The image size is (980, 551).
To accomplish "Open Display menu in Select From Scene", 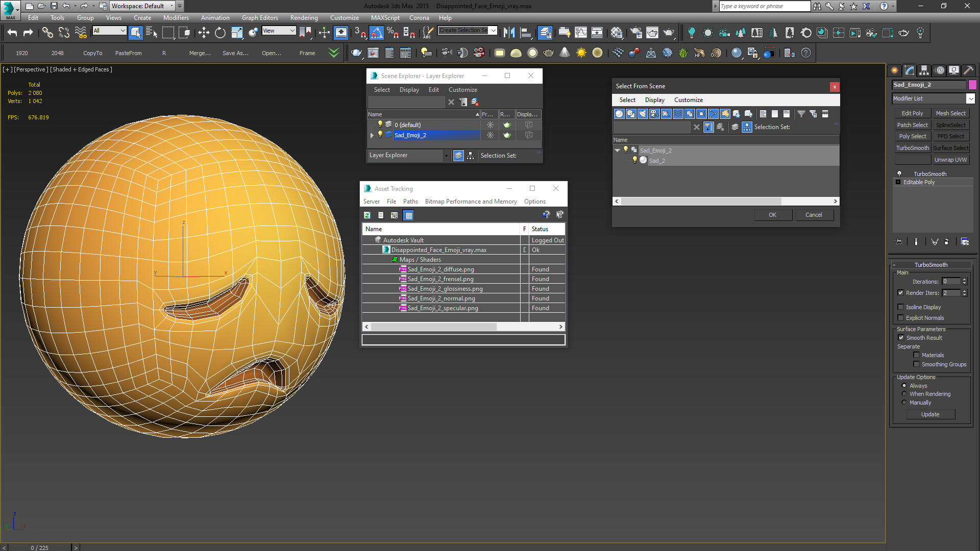I will coord(654,100).
